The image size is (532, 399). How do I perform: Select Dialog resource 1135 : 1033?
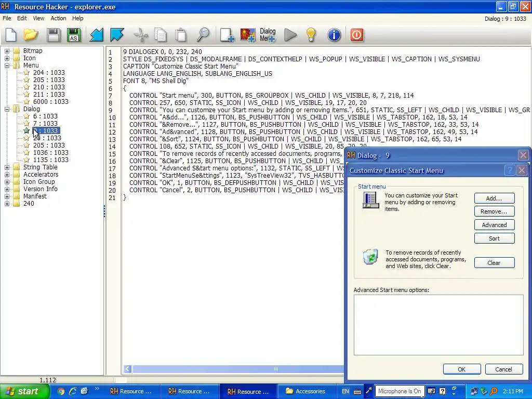[x=50, y=160]
